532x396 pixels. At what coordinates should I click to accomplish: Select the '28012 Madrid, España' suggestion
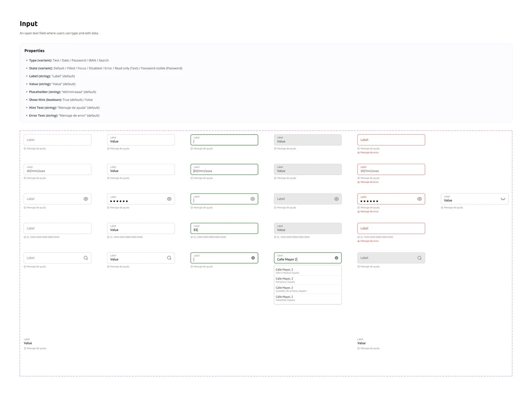(308, 271)
